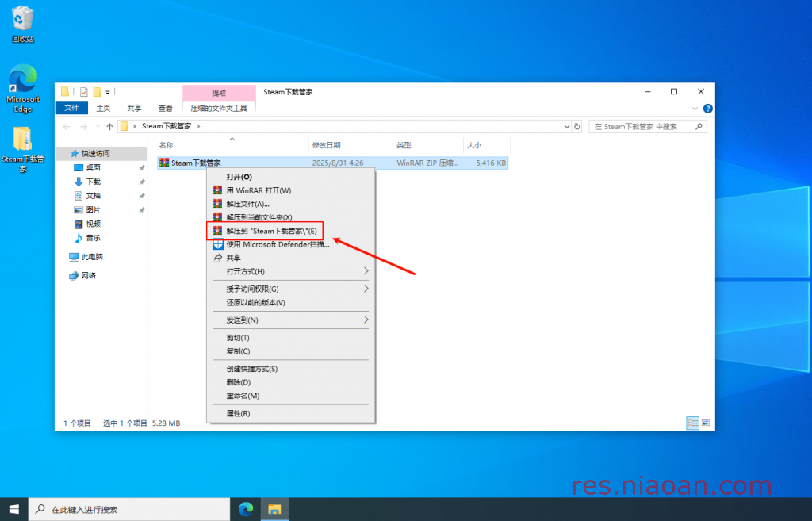Image resolution: width=812 pixels, height=521 pixels.
Task: Sort by the 名称 column header
Action: tap(232, 145)
